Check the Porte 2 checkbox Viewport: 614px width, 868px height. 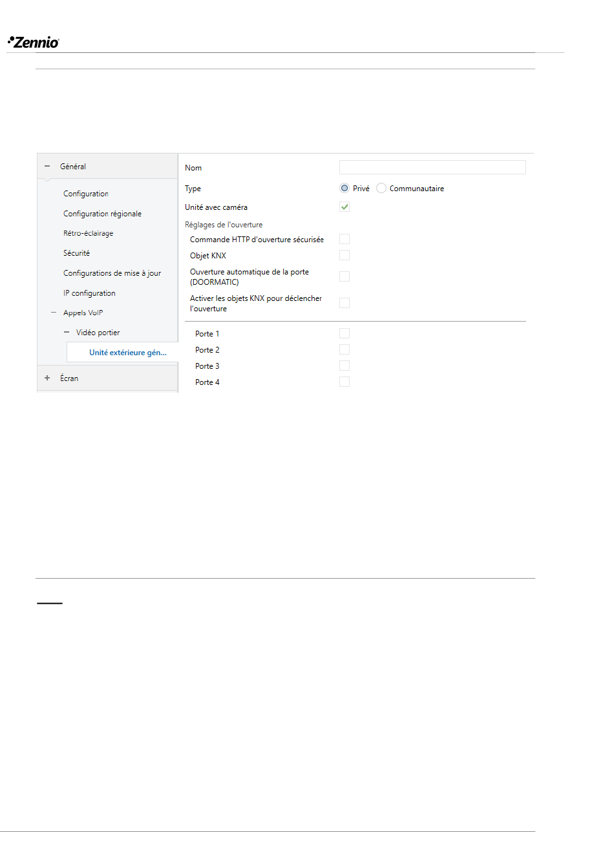click(x=344, y=349)
